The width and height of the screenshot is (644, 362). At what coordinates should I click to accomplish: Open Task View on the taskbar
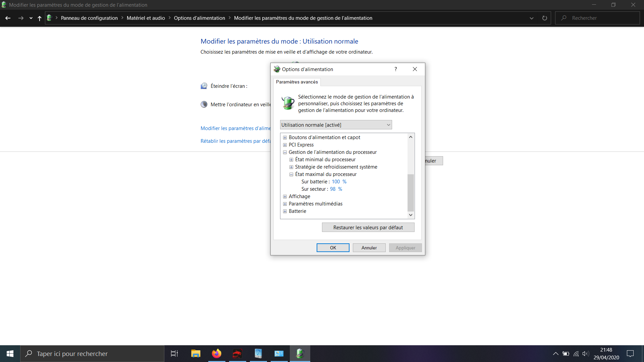174,354
